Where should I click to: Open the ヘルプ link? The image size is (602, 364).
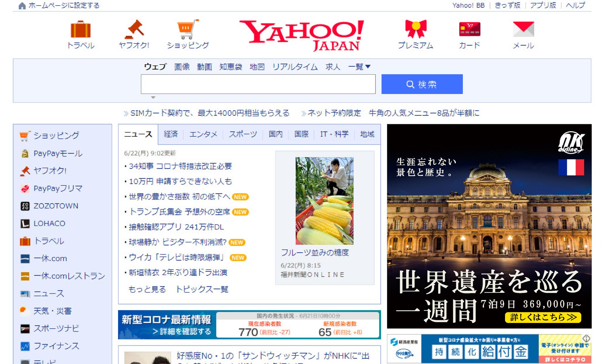click(x=576, y=5)
